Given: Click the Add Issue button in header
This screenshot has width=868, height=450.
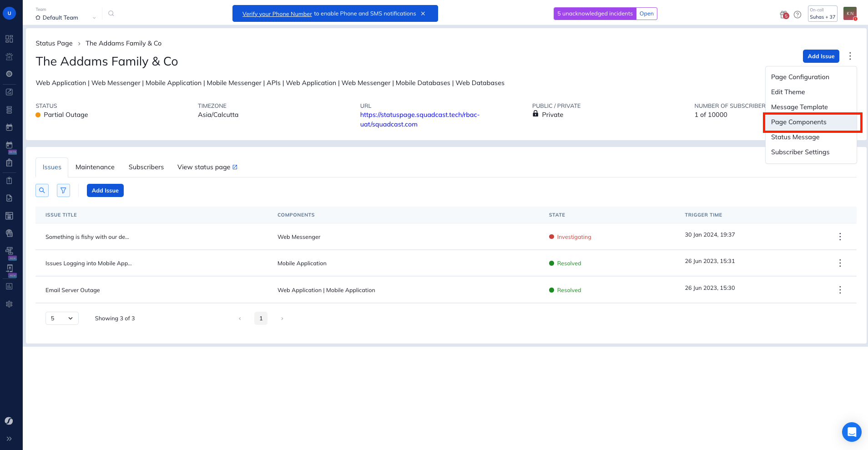Looking at the screenshot, I should pyautogui.click(x=821, y=56).
